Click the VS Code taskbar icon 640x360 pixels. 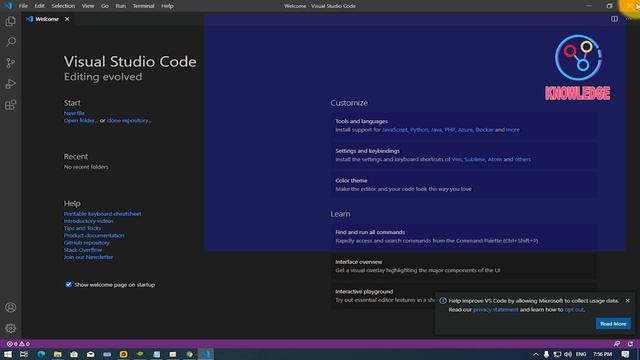(206, 354)
